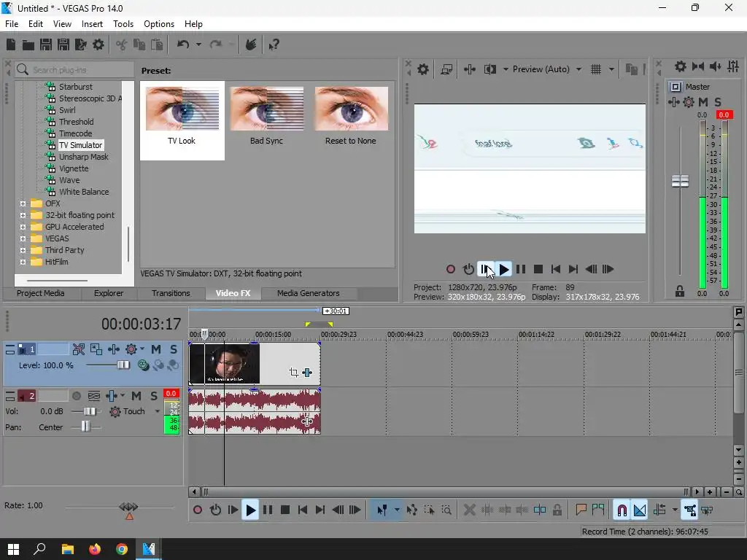Solo audio track 2
747x560 pixels.
coord(153,396)
